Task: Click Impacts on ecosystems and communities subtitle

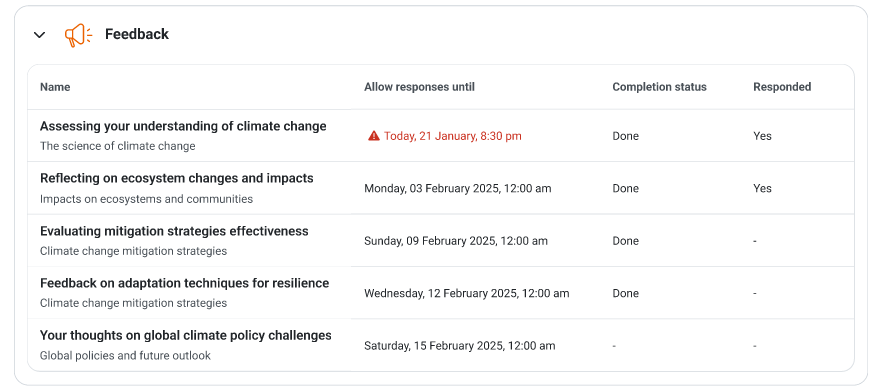Action: (x=146, y=199)
